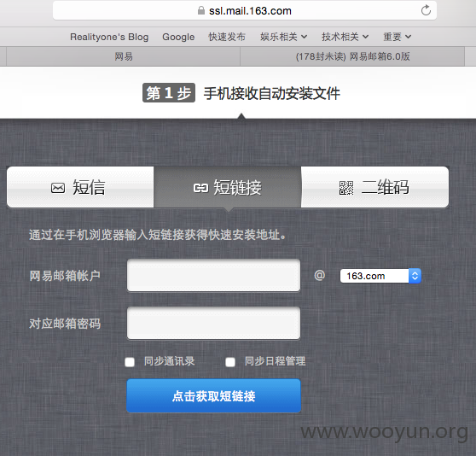
Task: Click the ssl.mail.163.com address bar
Action: click(x=245, y=10)
